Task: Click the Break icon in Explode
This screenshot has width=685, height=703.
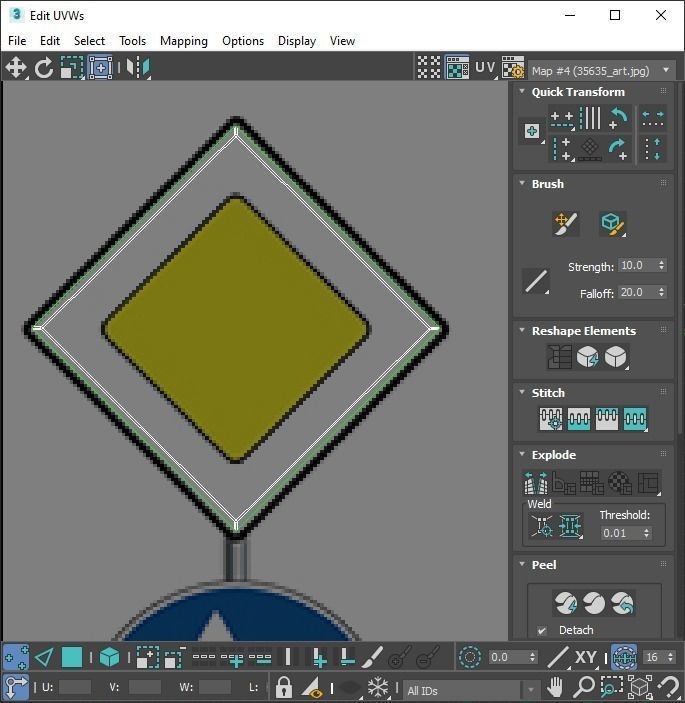Action: (536, 483)
